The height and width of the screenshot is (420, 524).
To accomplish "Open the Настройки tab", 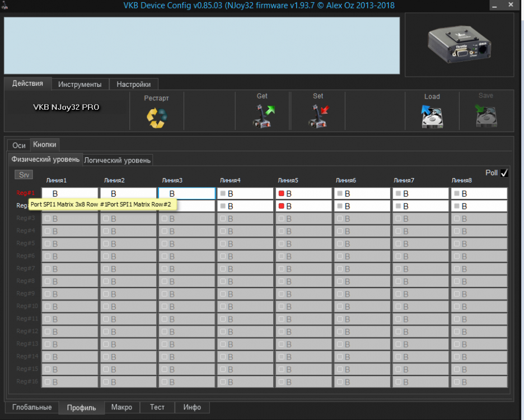I will (133, 84).
